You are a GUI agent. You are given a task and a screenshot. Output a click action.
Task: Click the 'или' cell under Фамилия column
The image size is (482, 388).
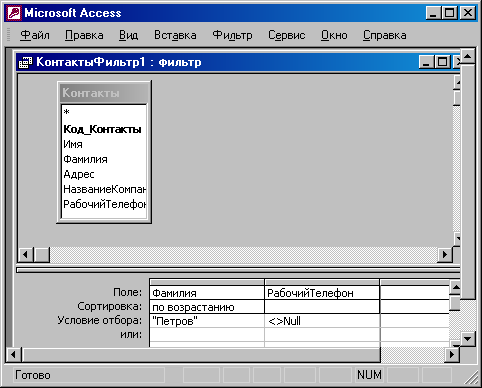click(207, 335)
